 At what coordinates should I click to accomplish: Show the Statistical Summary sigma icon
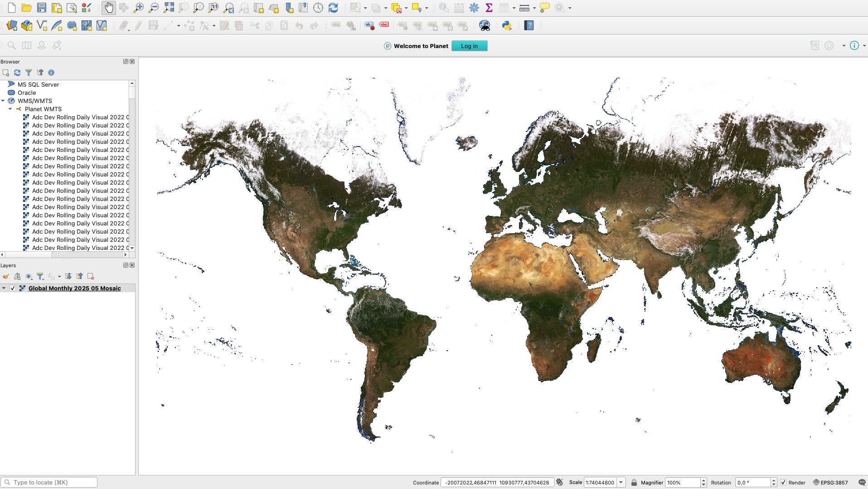coord(489,8)
